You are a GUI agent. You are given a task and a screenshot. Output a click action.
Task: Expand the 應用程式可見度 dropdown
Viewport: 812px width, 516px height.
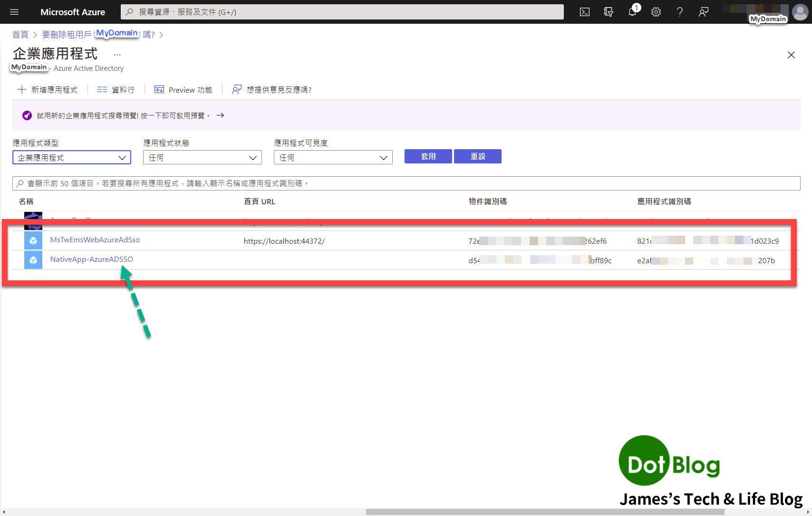tap(333, 157)
